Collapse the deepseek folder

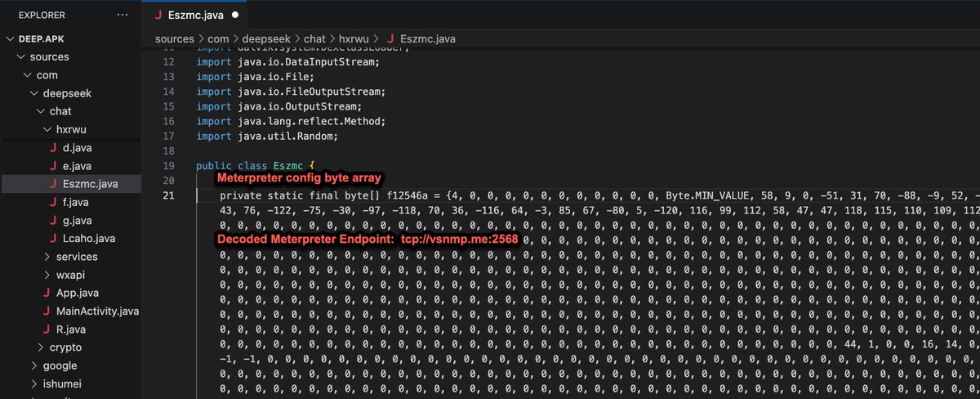pos(34,93)
